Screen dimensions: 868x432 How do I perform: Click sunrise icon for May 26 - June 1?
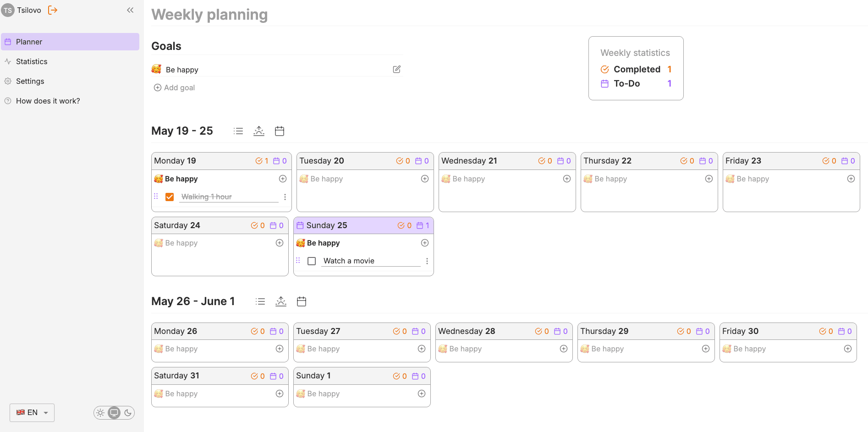[x=281, y=301]
